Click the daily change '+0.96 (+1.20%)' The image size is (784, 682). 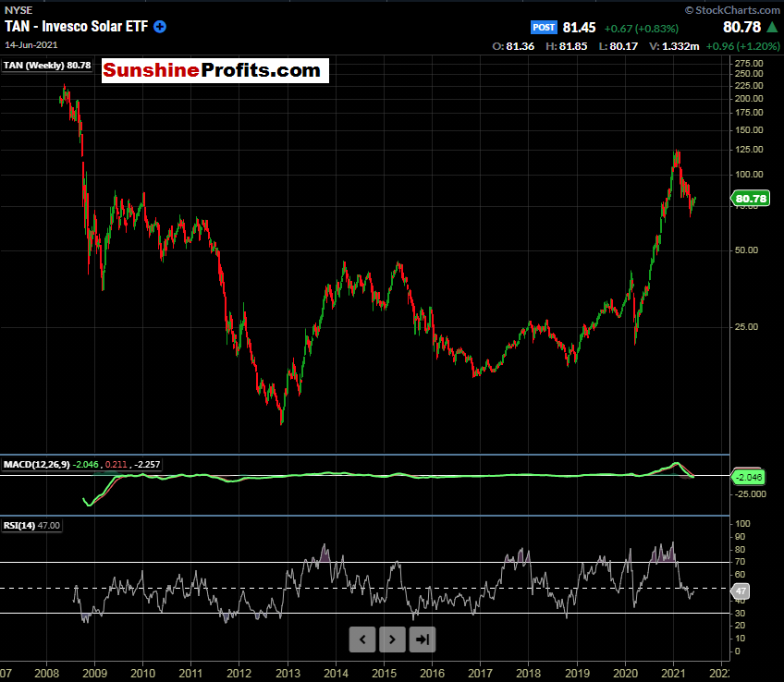[x=743, y=46]
